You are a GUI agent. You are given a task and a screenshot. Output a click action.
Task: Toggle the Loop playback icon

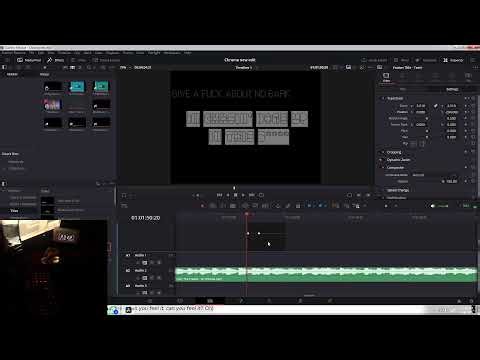pos(261,195)
